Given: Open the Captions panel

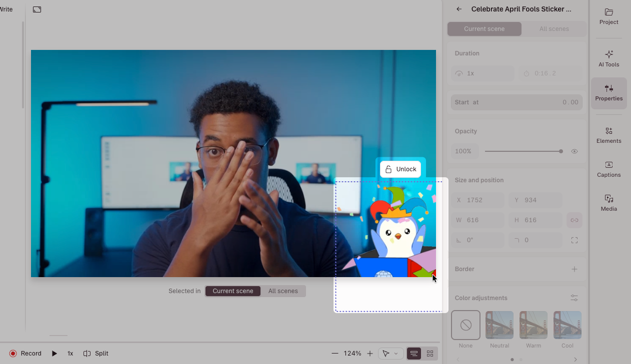Looking at the screenshot, I should [x=608, y=169].
